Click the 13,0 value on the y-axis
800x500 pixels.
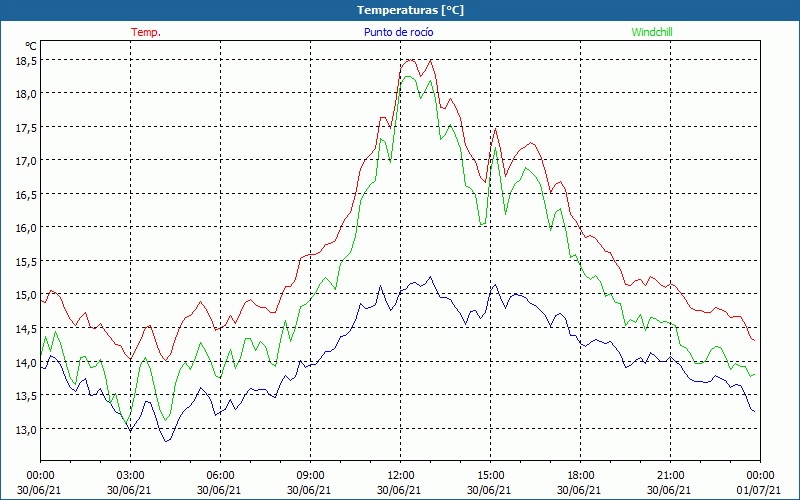tap(26, 429)
